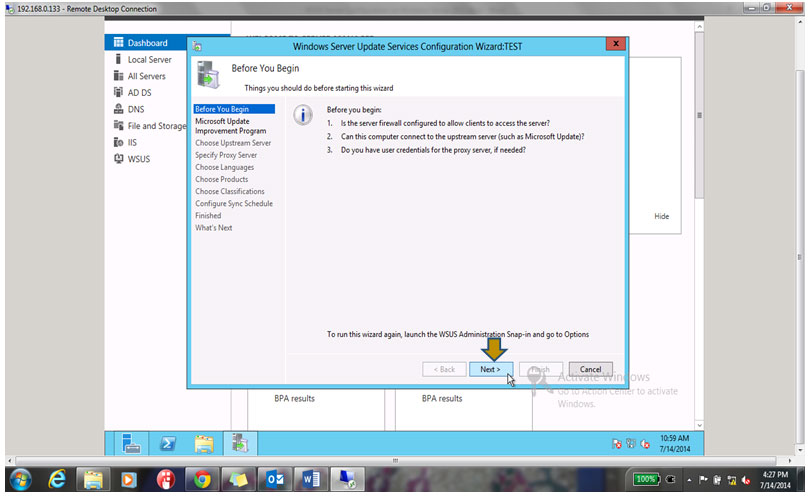The height and width of the screenshot is (501, 809).
Task: Open Remote Desktop Connection taskbar icon
Action: pyautogui.click(x=347, y=480)
